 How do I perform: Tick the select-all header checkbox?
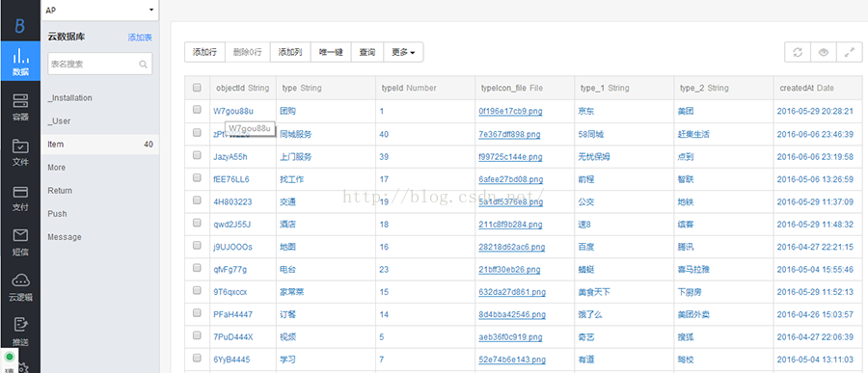[197, 88]
